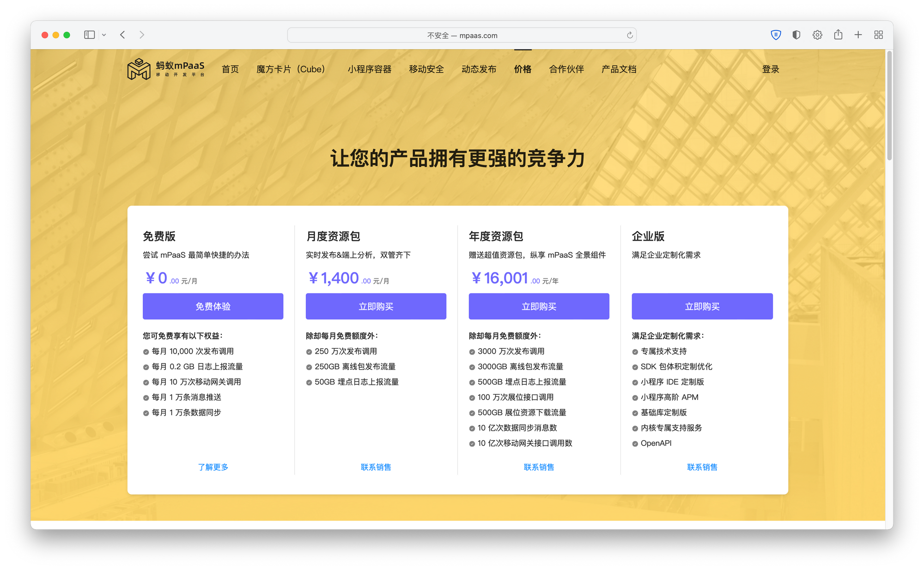Open 动态发布 nav item
Screen dimensions: 924x570
click(479, 69)
